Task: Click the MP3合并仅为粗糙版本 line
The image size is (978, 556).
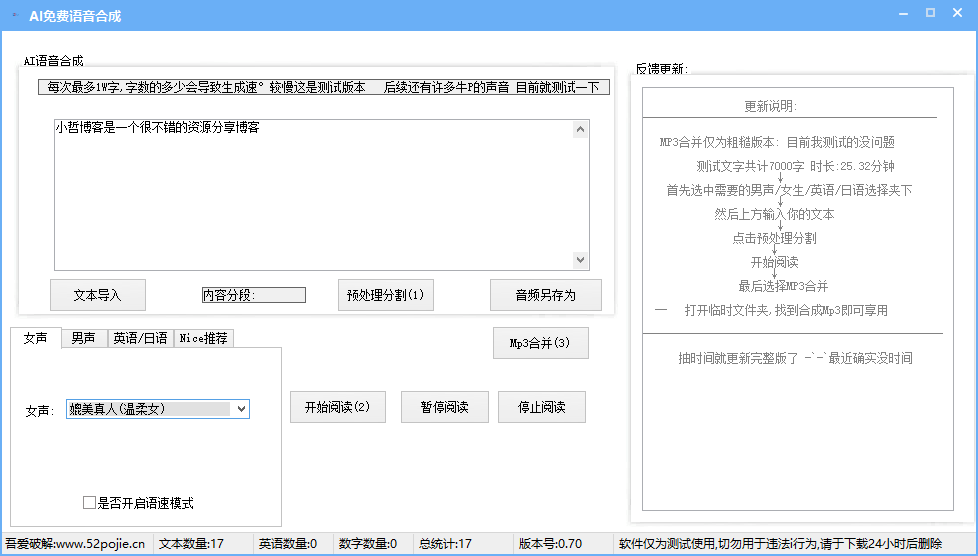Action: point(777,142)
